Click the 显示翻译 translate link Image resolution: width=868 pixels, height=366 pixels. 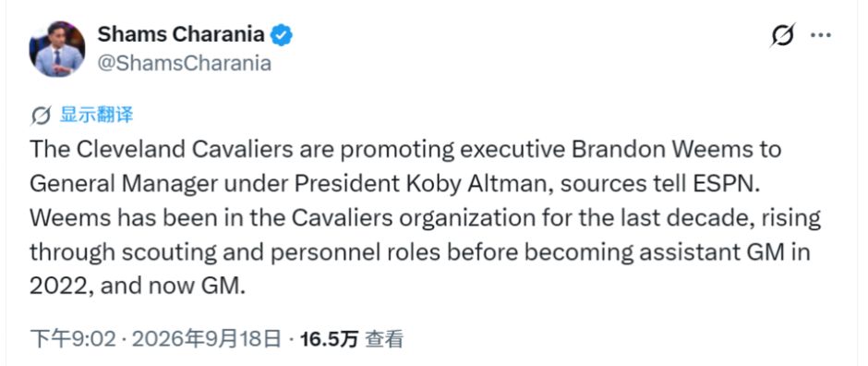[97, 116]
